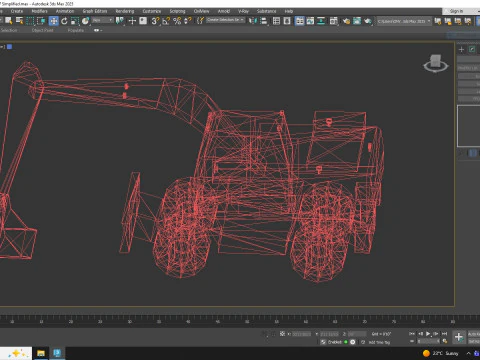Open the Substance menu
The height and width of the screenshot is (360, 480).
(266, 11)
